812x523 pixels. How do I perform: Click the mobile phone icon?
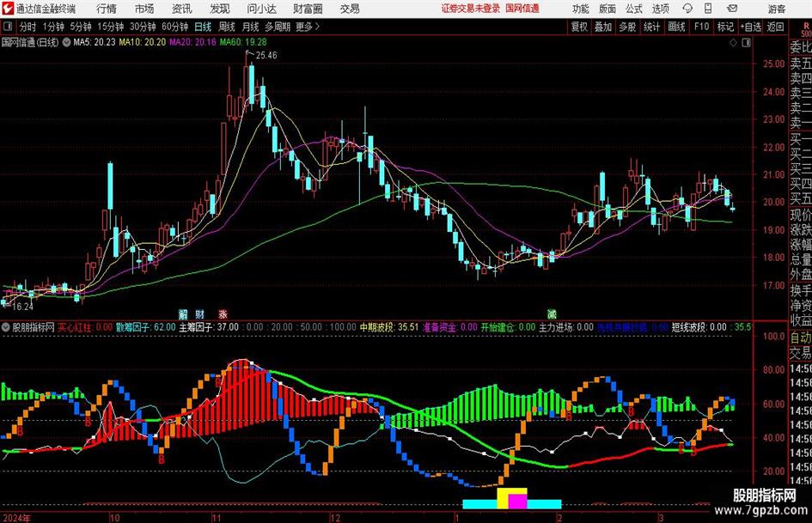[708, 9]
